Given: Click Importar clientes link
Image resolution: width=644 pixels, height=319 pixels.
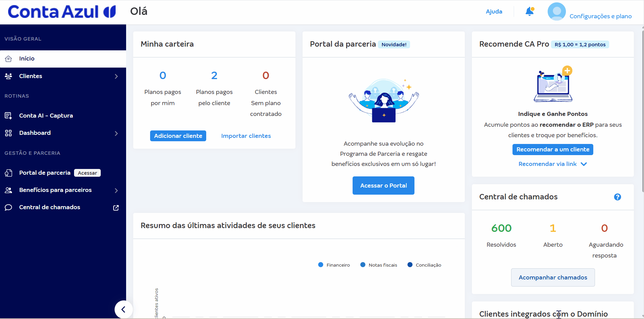Looking at the screenshot, I should tap(246, 136).
